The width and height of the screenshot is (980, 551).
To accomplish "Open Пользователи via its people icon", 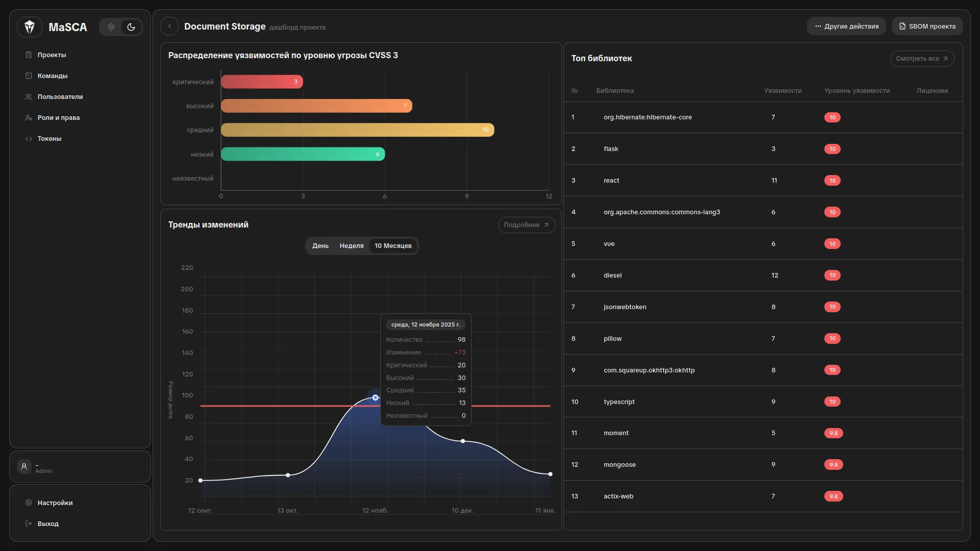I will [x=29, y=97].
